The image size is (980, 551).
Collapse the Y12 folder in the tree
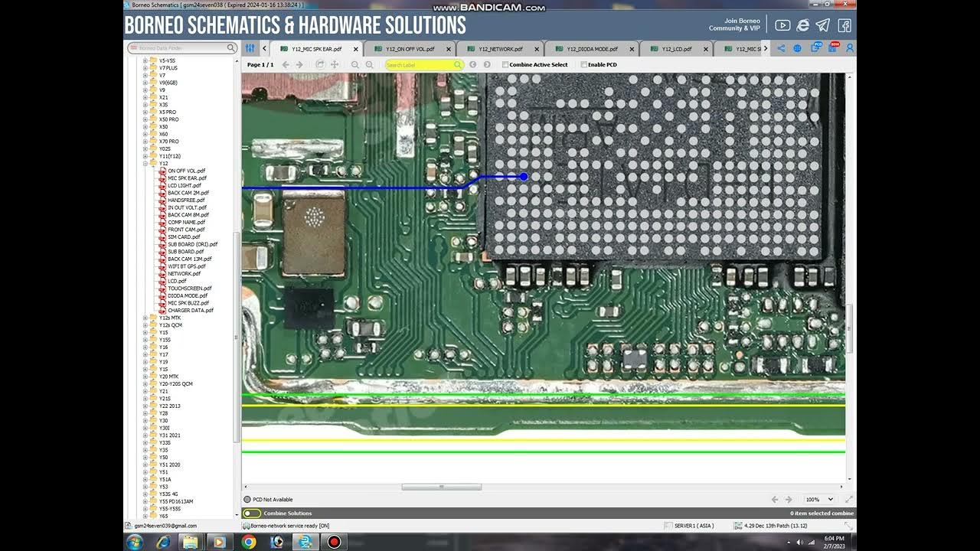(145, 164)
